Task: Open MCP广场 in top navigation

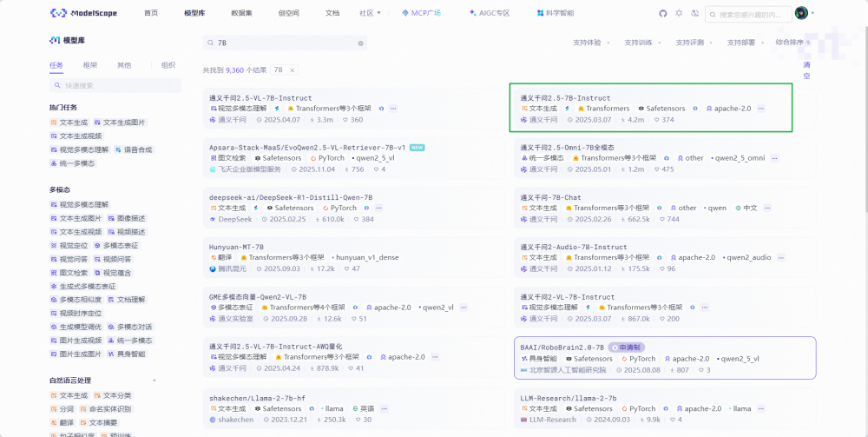Action: (421, 13)
